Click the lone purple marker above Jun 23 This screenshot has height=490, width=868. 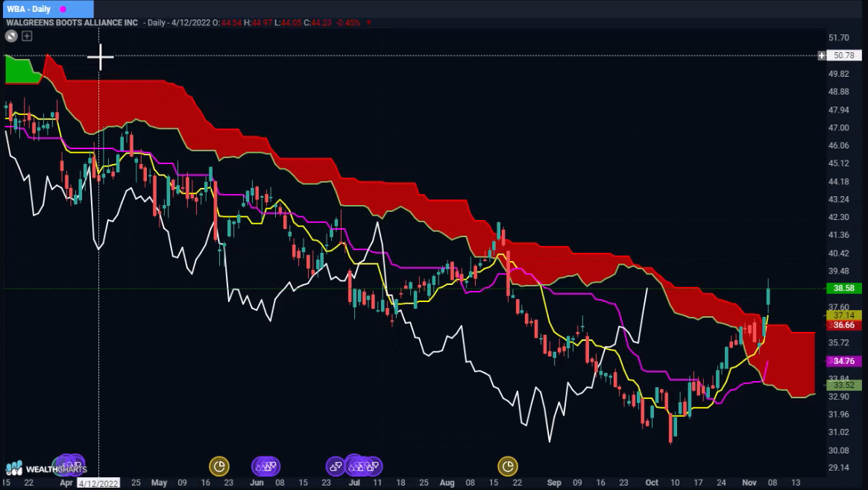tap(336, 466)
